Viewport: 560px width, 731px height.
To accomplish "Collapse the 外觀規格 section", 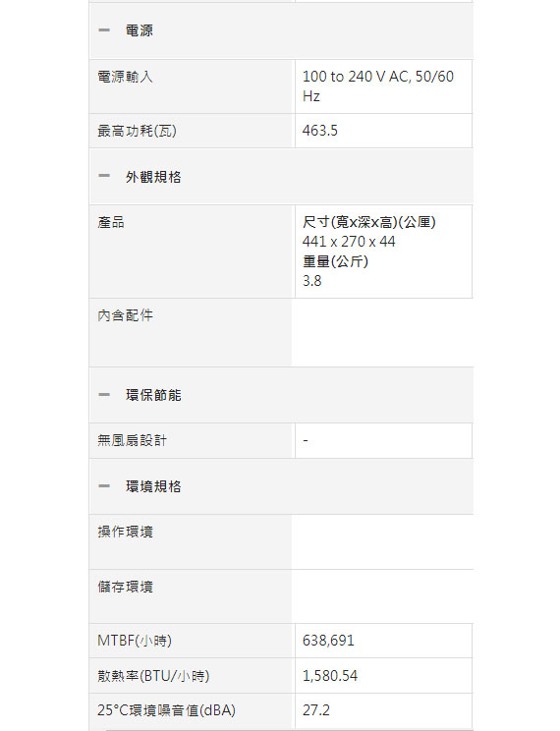I will coord(281,177).
